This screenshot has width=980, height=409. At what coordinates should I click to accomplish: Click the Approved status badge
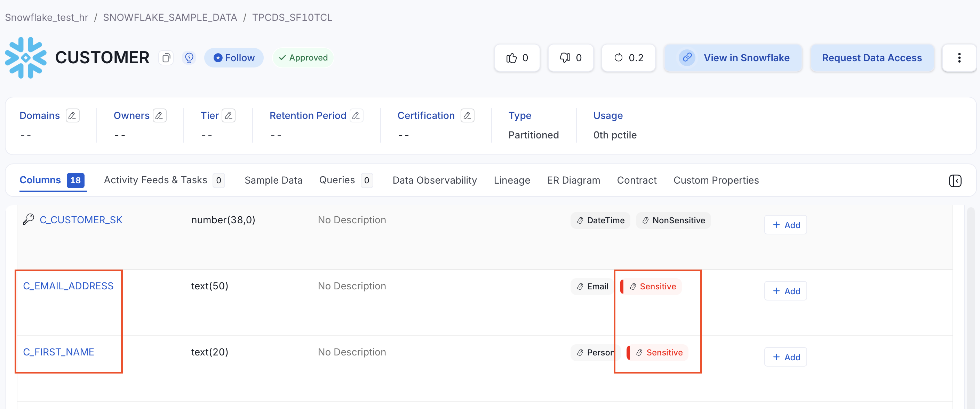coord(303,58)
